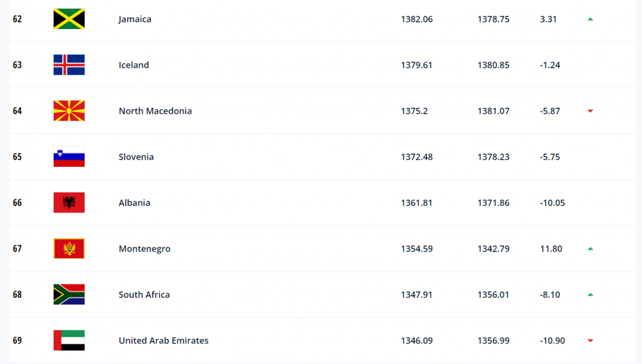Select the South Africa flag

coord(69,294)
